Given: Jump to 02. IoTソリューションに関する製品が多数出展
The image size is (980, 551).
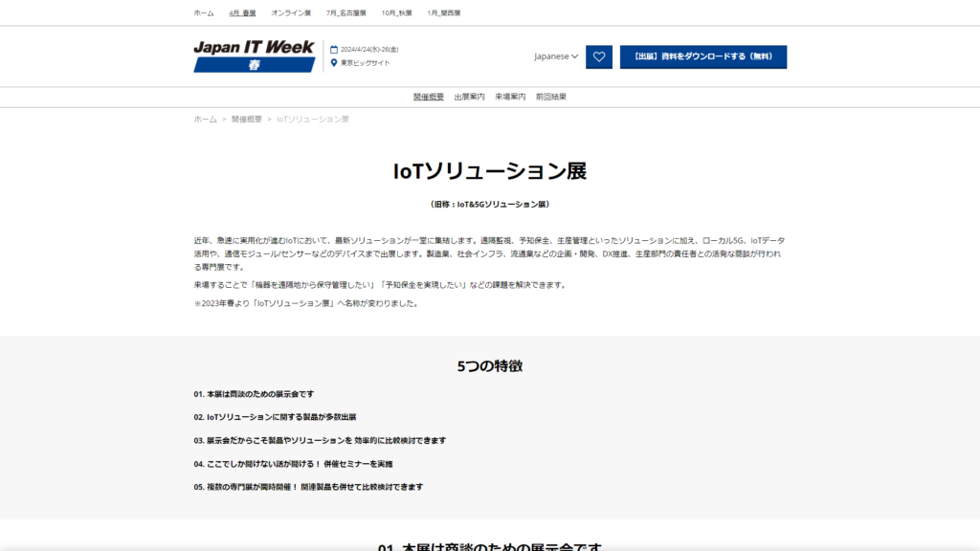Looking at the screenshot, I should [275, 417].
